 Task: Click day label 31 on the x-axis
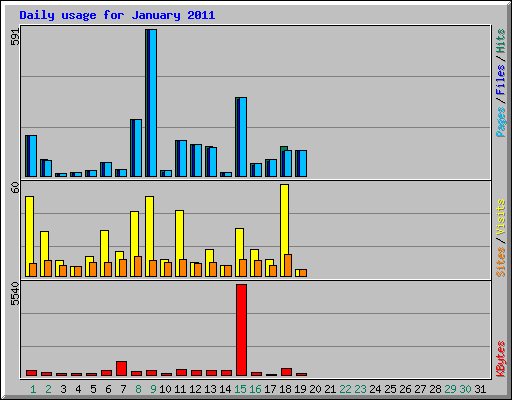[480, 389]
